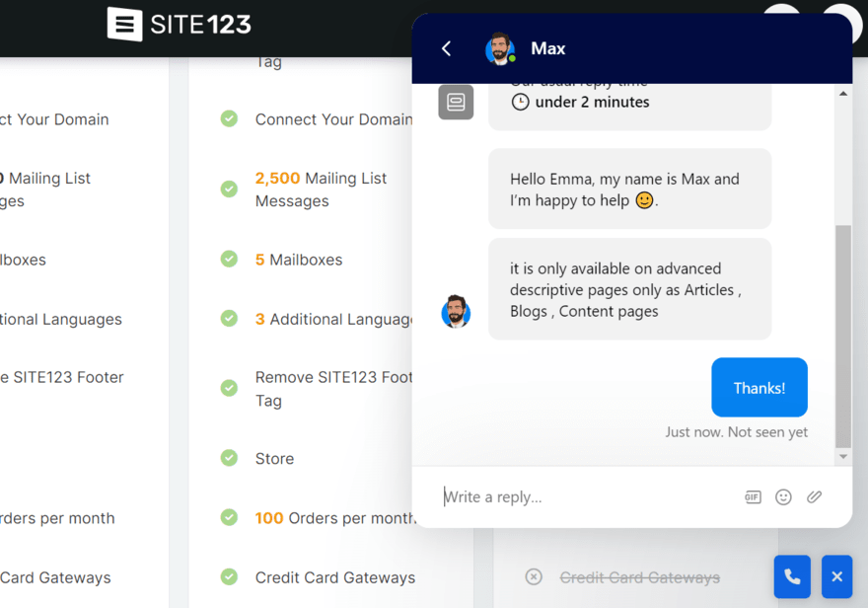
Task: Attach a file with paperclip icon
Action: (x=814, y=496)
